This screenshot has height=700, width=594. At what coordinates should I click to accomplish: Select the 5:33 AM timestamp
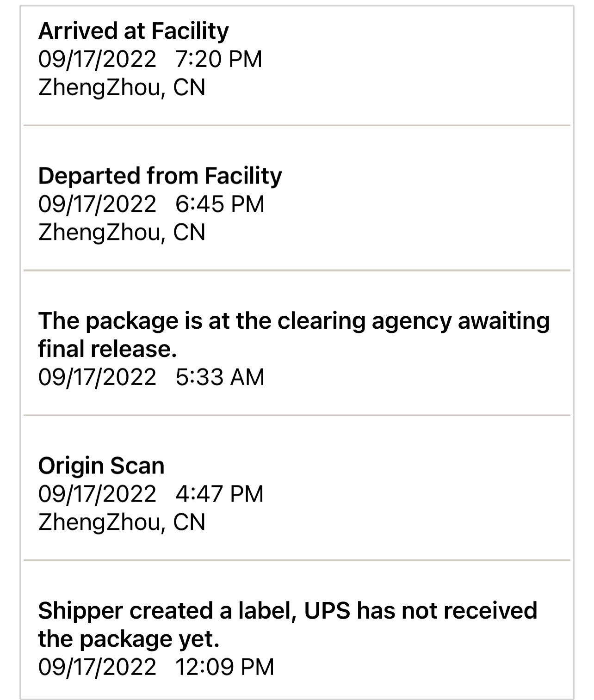(x=220, y=377)
